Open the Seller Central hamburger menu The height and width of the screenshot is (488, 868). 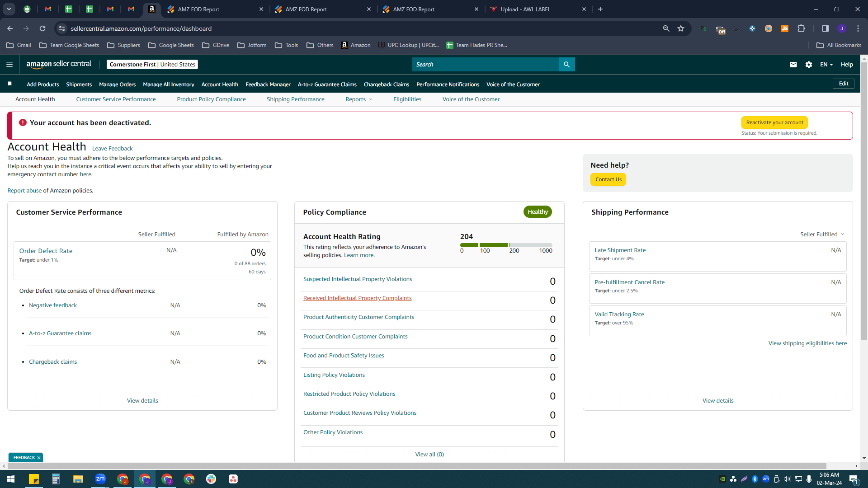(9, 65)
